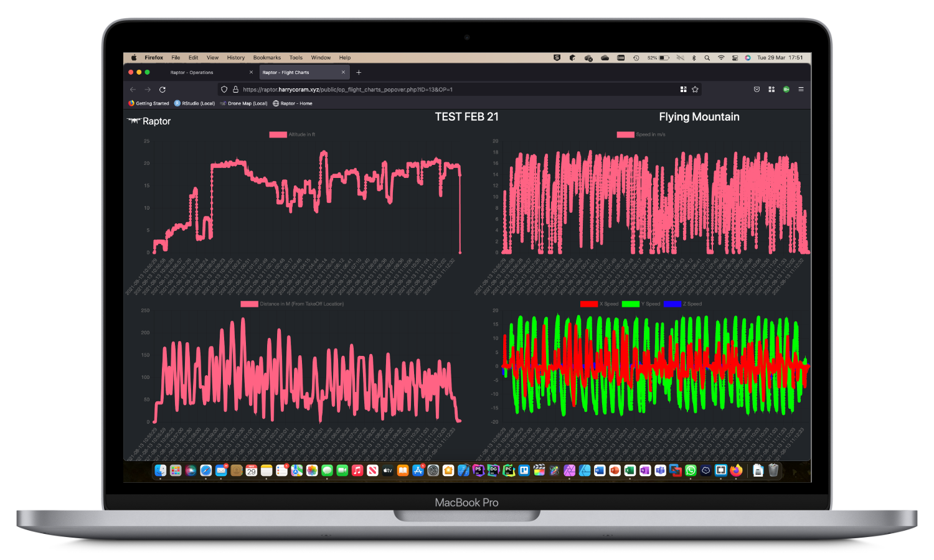
Task: Click the URL address bar
Action: tap(436, 90)
